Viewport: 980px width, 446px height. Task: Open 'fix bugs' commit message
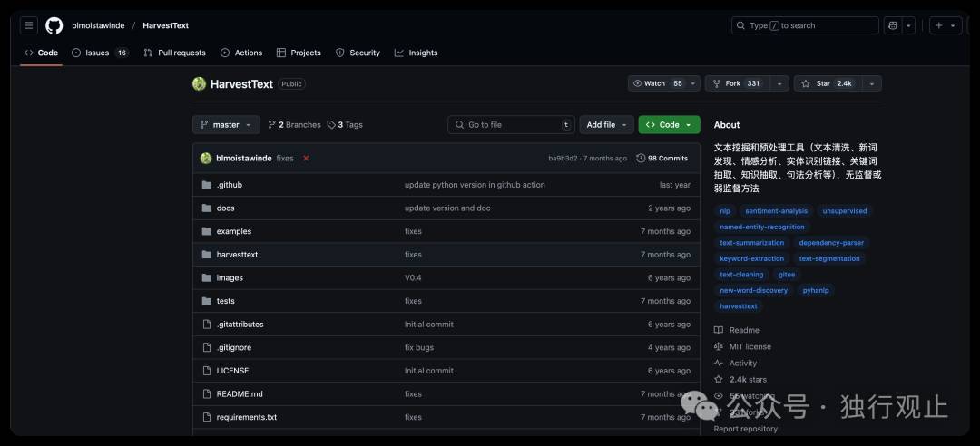point(418,347)
